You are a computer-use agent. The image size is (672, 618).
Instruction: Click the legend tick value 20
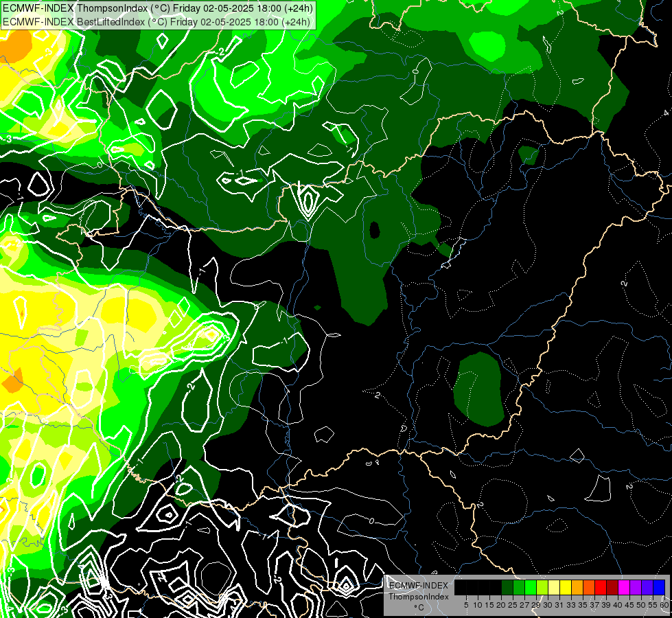click(501, 605)
